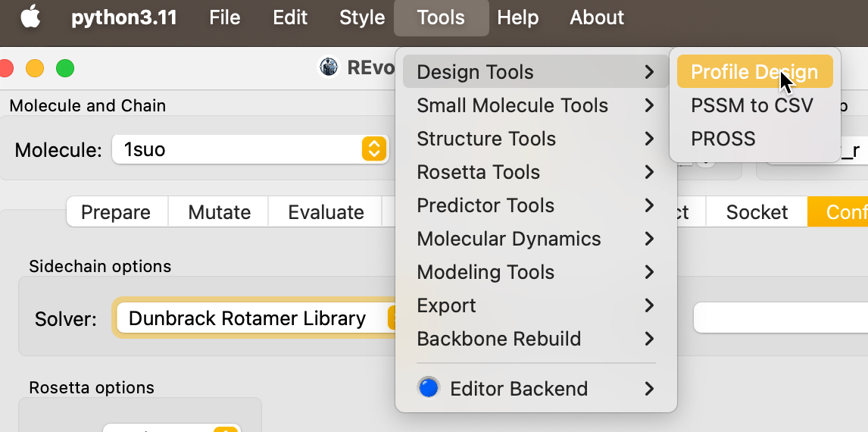The height and width of the screenshot is (432, 868).
Task: Click the yellow minimize window button
Action: [x=35, y=68]
